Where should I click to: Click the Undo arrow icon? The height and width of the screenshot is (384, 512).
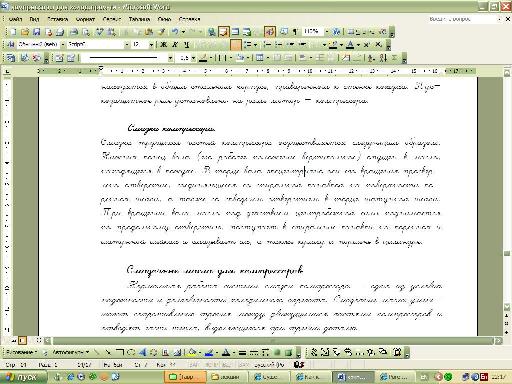click(x=175, y=32)
